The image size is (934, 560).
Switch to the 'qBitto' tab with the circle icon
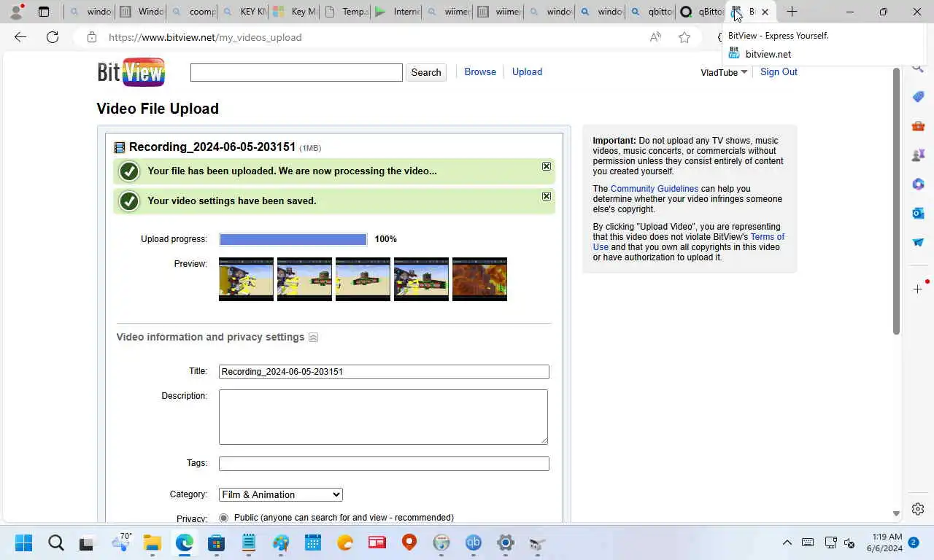(702, 12)
